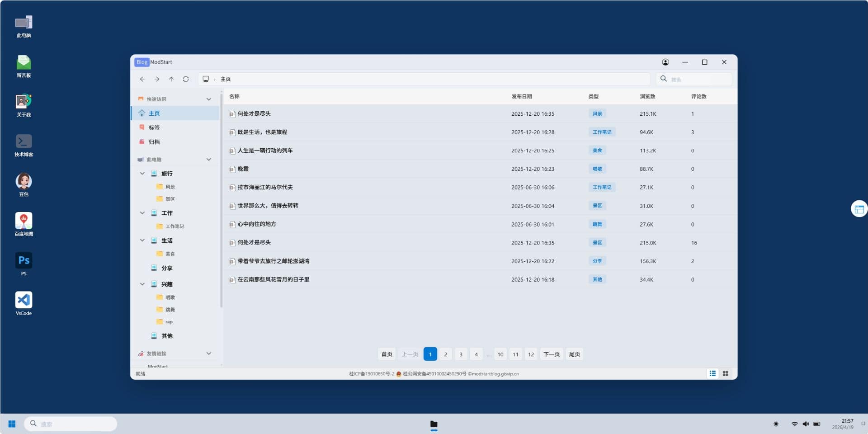Switch to grid view in status bar
Screen dimensions: 868x434
point(725,373)
